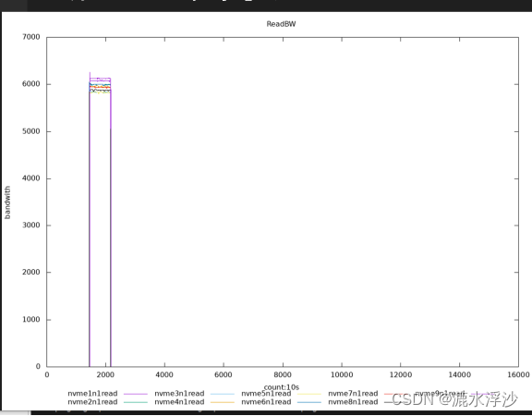The height and width of the screenshot is (416, 532).
Task: Click the orange line sample for nvme4n1read
Action: [223, 402]
